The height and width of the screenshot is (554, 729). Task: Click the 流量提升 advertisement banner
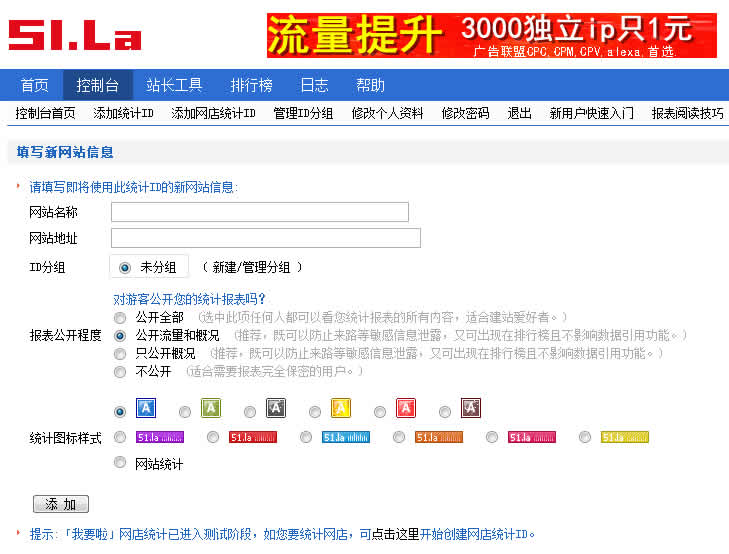click(x=491, y=36)
